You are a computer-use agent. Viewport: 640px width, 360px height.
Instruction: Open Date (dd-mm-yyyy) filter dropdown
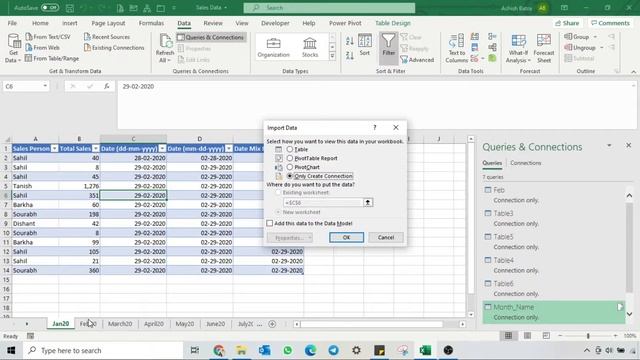[162, 149]
